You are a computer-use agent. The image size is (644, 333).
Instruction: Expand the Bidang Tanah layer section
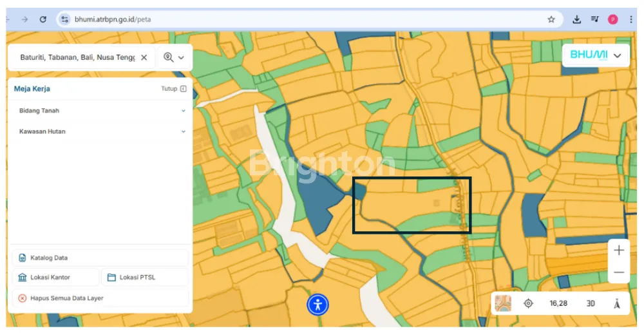click(x=183, y=111)
